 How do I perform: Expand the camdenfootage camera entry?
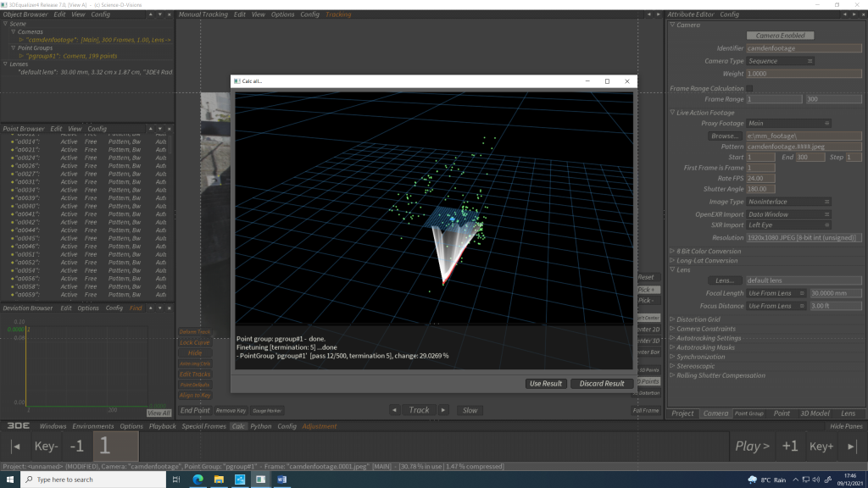pos(21,40)
